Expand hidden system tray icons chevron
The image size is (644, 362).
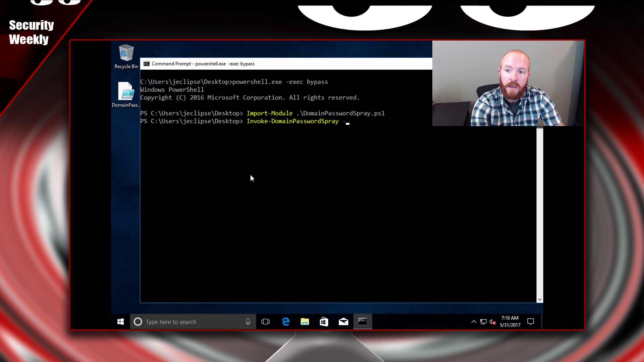[474, 322]
